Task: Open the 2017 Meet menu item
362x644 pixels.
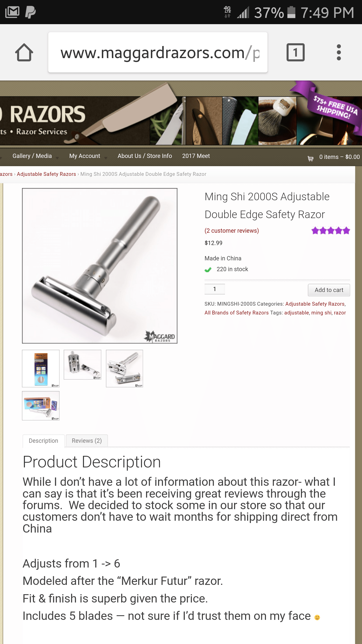Action: pyautogui.click(x=196, y=156)
